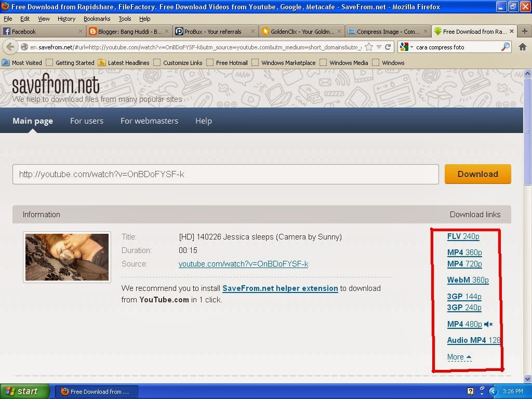This screenshot has width=532, height=399.
Task: Bookmark this page with the star icon
Action: [369, 47]
